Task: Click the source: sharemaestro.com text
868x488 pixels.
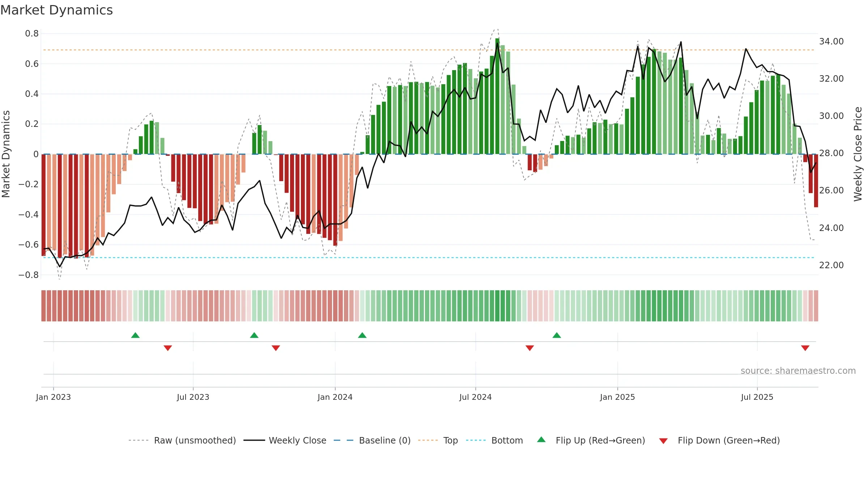Action: tap(798, 371)
